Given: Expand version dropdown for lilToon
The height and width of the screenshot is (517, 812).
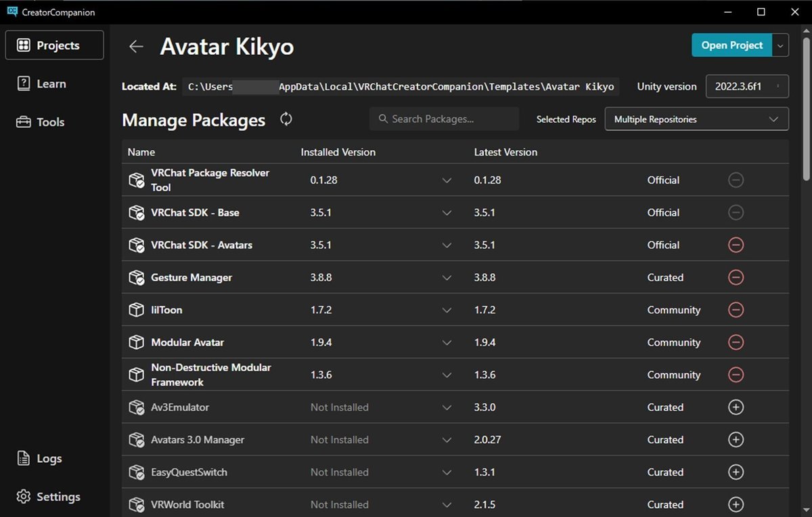Looking at the screenshot, I should pyautogui.click(x=447, y=310).
